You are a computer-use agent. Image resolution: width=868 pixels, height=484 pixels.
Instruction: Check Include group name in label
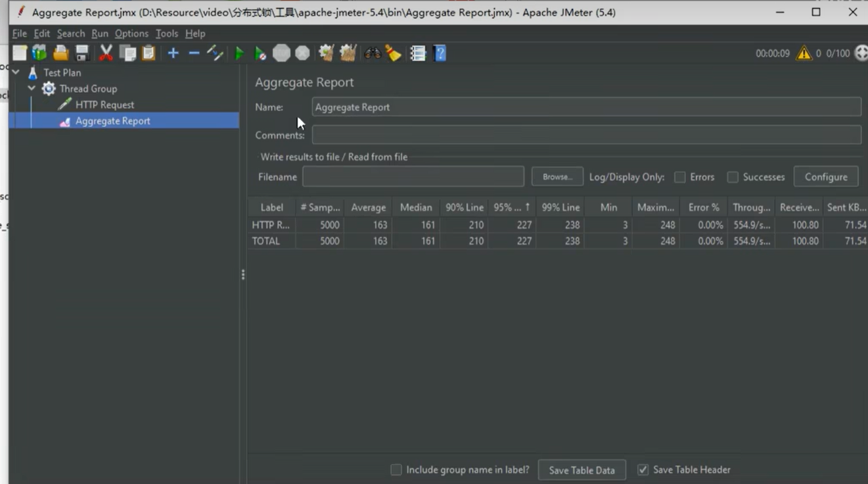click(x=396, y=470)
